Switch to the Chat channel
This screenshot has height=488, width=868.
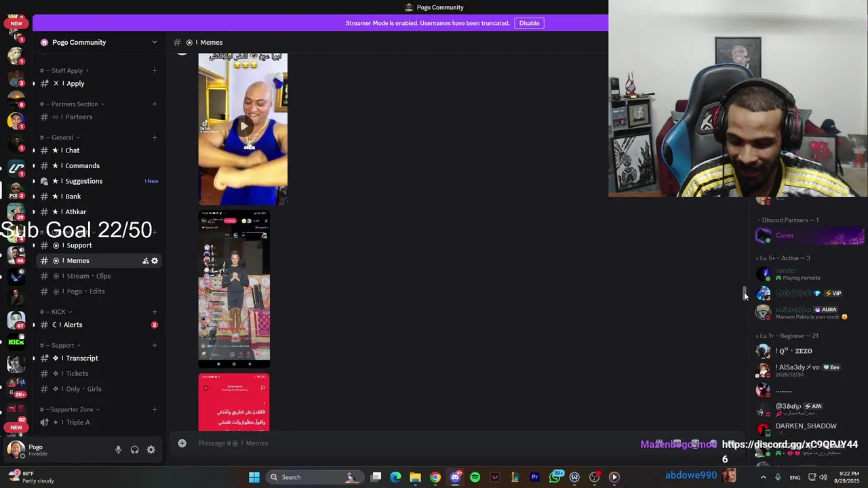coord(98,150)
